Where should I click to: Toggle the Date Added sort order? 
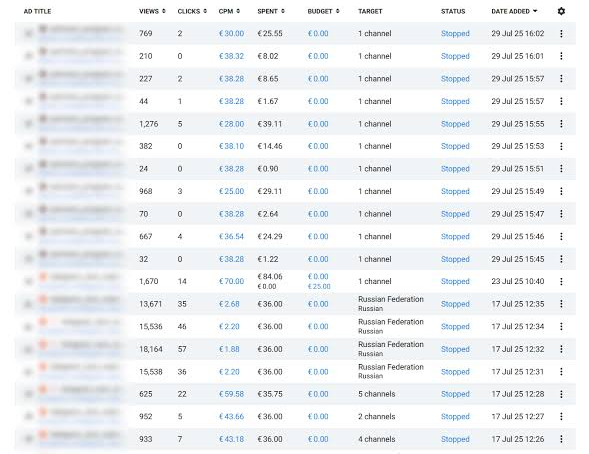(514, 11)
